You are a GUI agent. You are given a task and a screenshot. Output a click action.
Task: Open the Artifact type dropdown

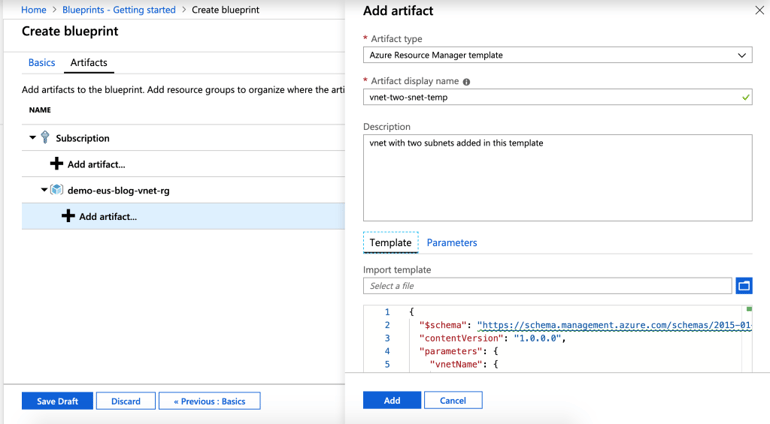click(557, 55)
